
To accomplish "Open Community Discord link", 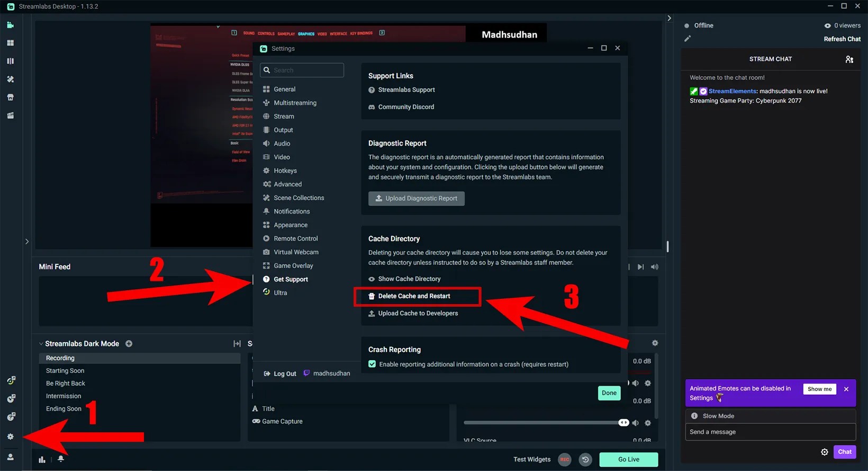I will pos(401,107).
